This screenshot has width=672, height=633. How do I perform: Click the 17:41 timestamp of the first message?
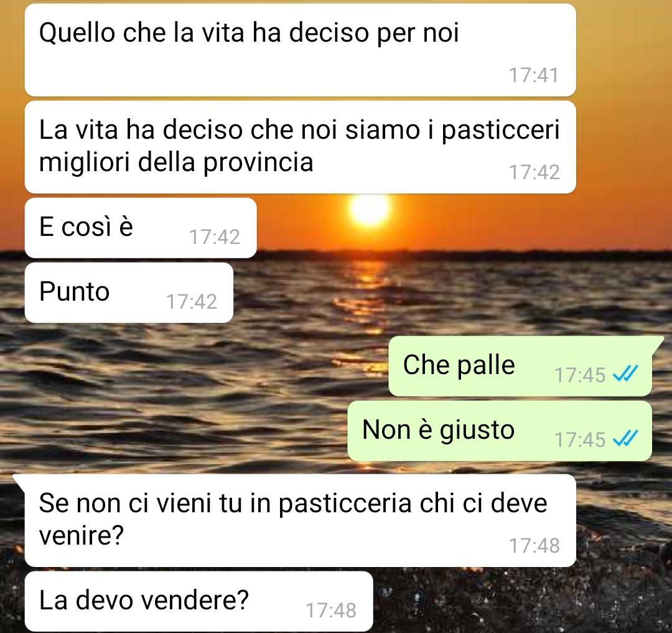pyautogui.click(x=534, y=75)
